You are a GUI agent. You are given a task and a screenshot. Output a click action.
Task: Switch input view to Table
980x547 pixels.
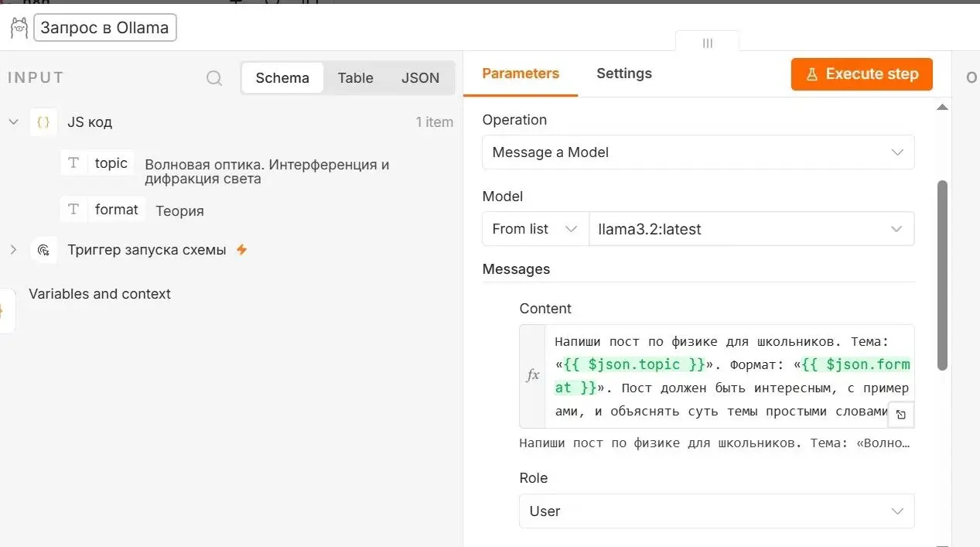click(x=355, y=78)
